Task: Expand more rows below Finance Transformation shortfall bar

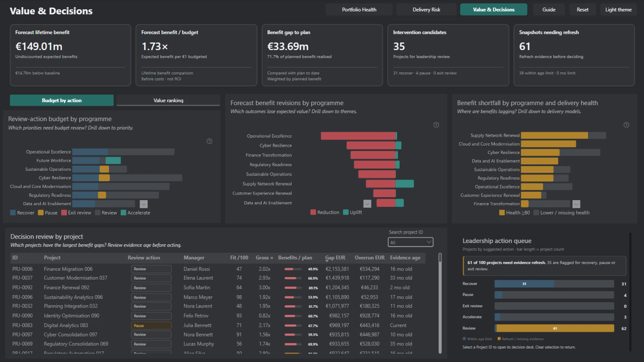Action: coord(576,204)
